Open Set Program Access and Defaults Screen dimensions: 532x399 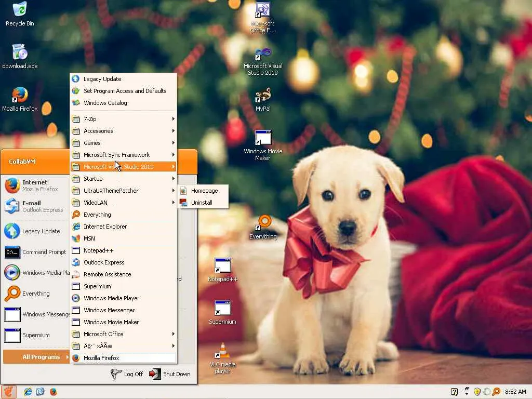point(124,91)
